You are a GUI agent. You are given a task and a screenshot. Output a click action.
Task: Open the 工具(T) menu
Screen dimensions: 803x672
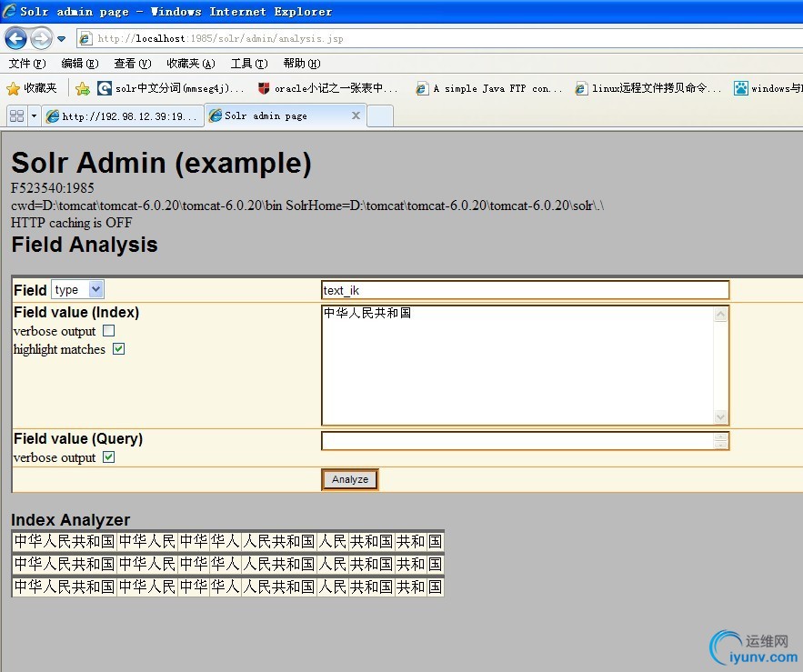(x=249, y=64)
